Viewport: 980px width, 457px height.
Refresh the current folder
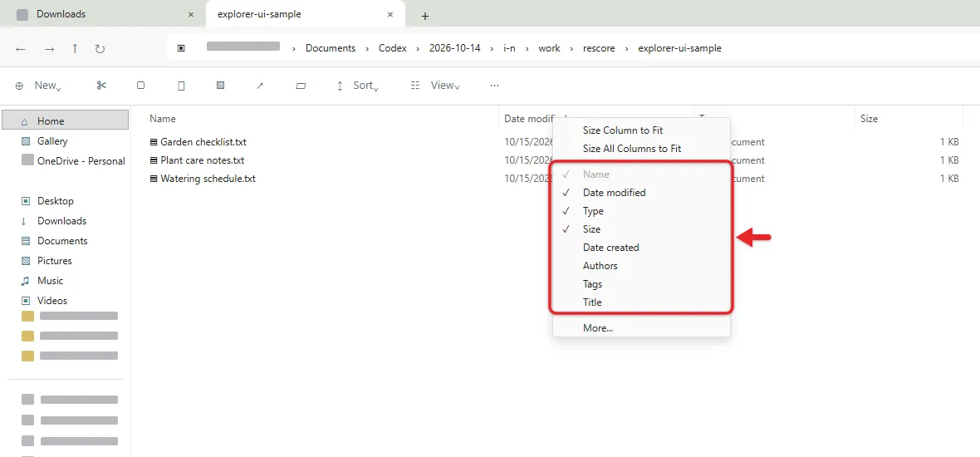click(x=100, y=49)
